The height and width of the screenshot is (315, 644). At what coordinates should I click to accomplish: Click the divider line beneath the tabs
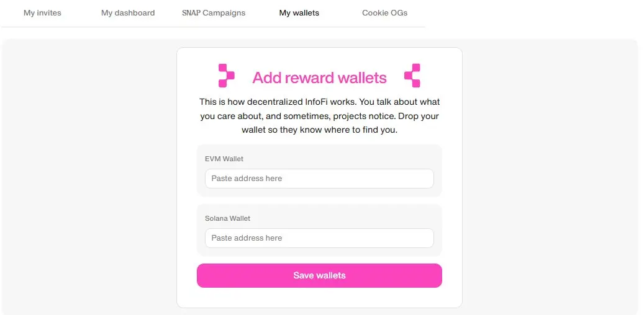click(x=214, y=27)
